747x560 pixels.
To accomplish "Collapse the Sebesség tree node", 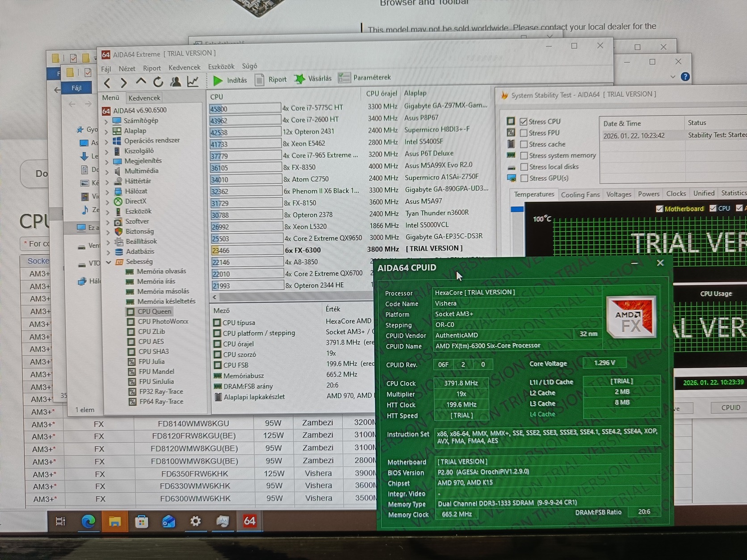I will point(109,262).
